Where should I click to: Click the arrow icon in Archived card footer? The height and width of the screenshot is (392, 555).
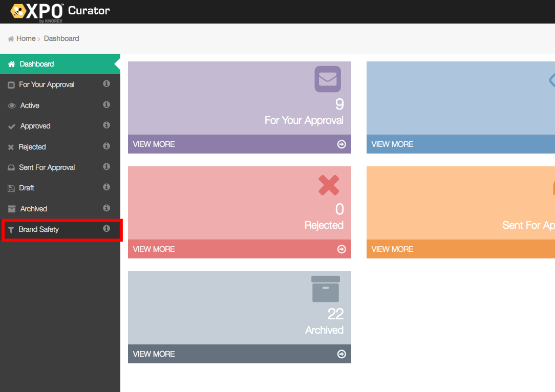coord(341,354)
